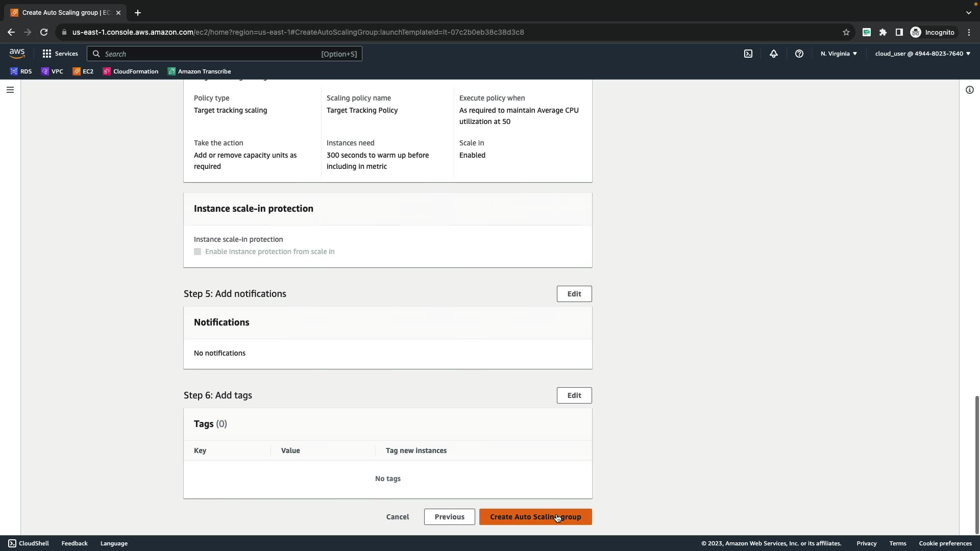Open the Chrome tab search dropdown arrow
Screen dimensions: 980x551
[968, 13]
